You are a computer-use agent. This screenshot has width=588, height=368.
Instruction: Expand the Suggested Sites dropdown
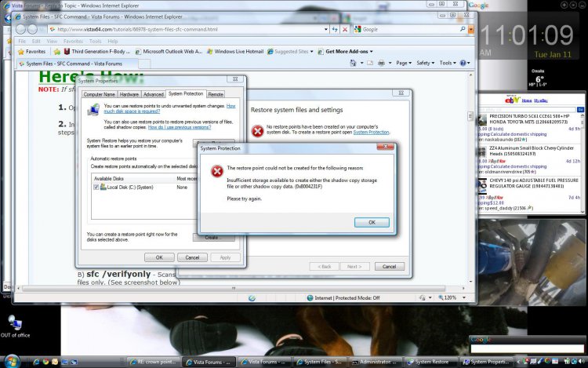(x=311, y=51)
